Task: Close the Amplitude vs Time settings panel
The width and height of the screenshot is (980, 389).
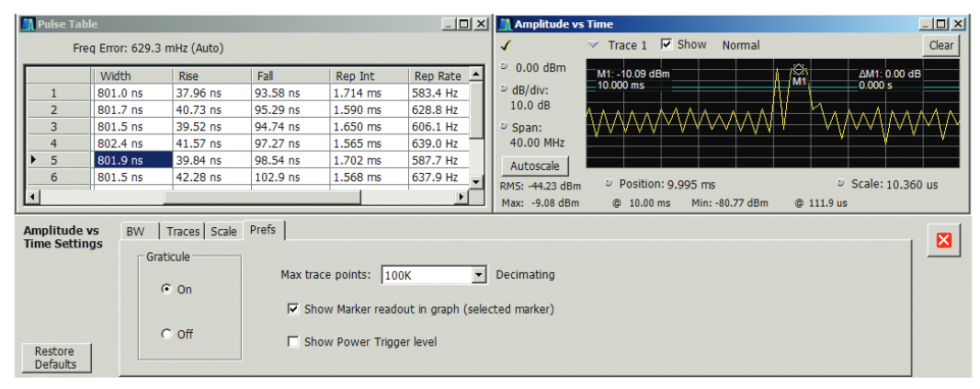Action: (941, 241)
